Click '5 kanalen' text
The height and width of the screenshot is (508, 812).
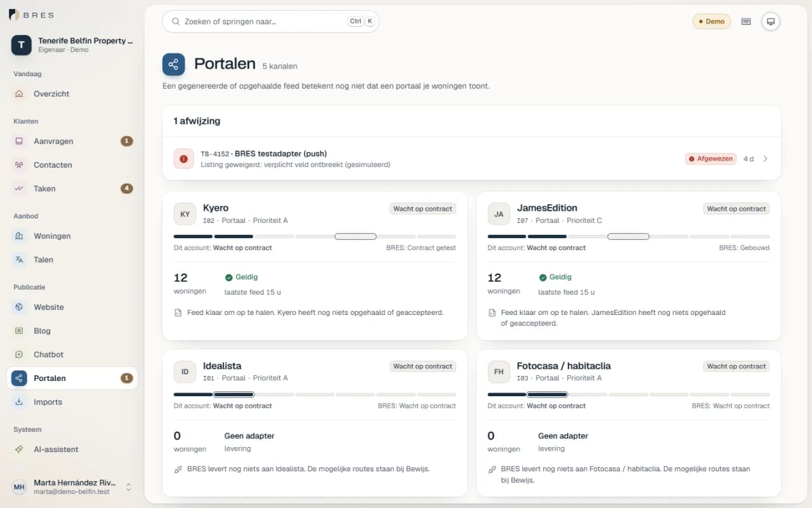click(280, 66)
